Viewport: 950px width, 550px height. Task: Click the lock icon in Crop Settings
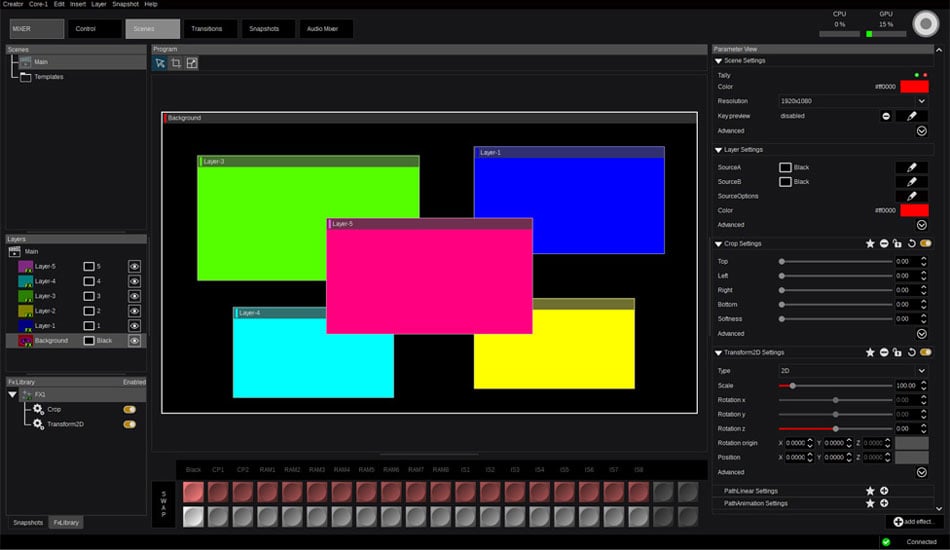[897, 244]
